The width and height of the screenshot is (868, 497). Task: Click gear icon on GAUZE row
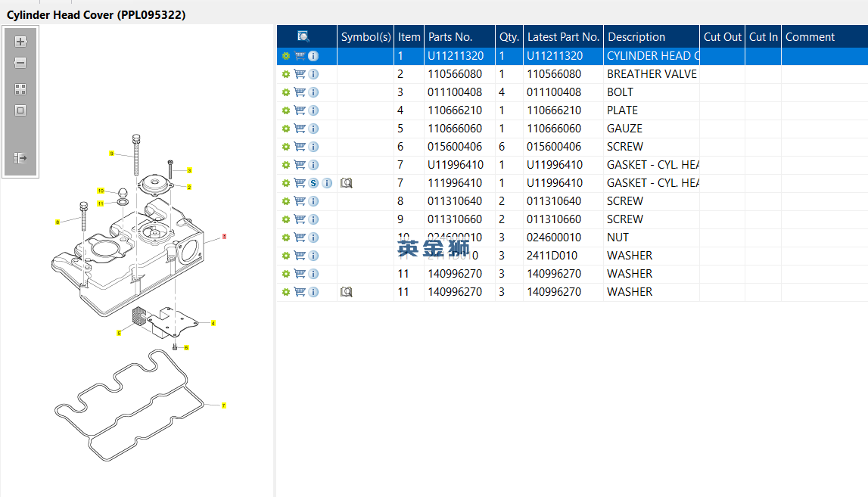coord(285,129)
